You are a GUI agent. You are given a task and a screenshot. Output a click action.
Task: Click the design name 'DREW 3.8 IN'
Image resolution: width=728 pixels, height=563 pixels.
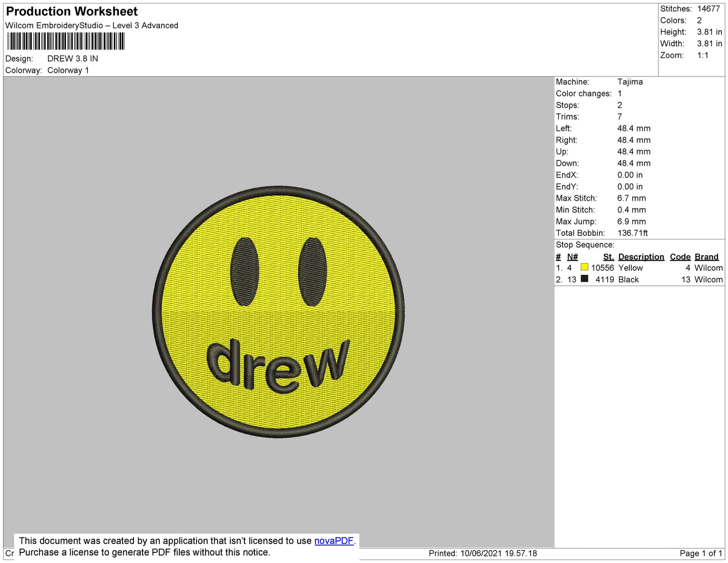point(73,58)
